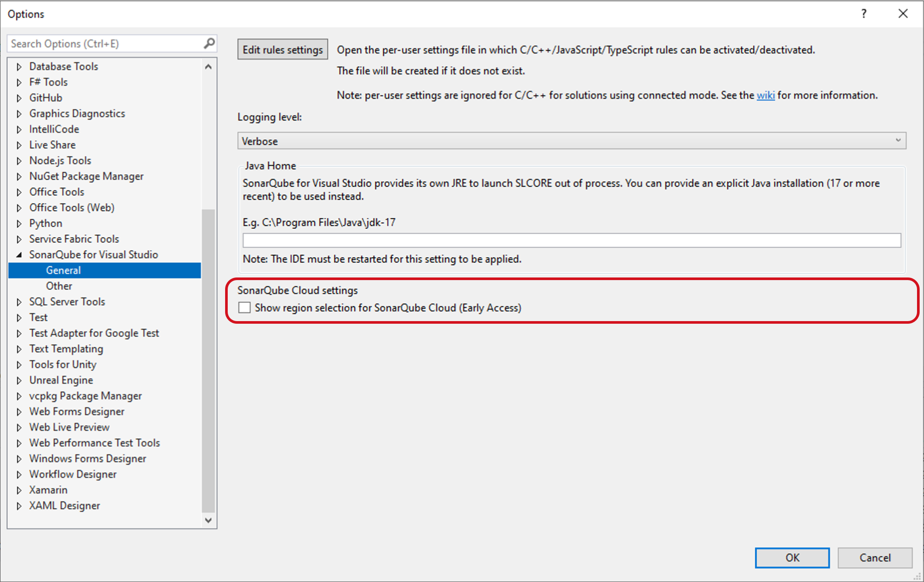Viewport: 924px width, 582px height.
Task: Expand the Xamarin node arrow
Action: tap(19, 490)
